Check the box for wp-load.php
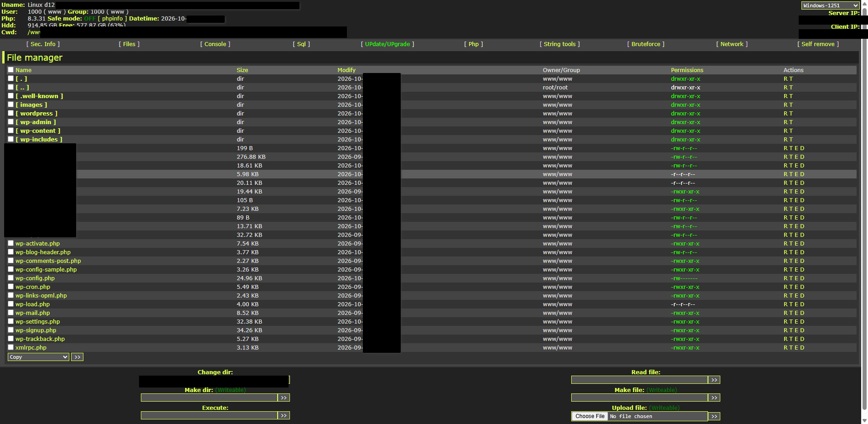868x424 pixels. coord(10,304)
